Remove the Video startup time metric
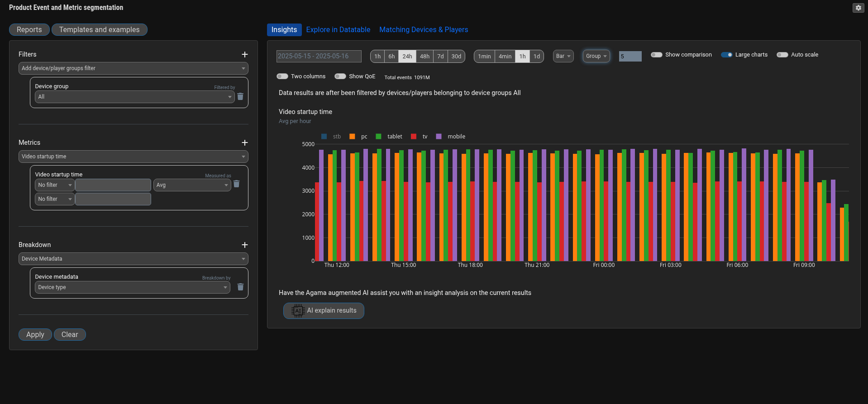The image size is (868, 404). (x=236, y=184)
